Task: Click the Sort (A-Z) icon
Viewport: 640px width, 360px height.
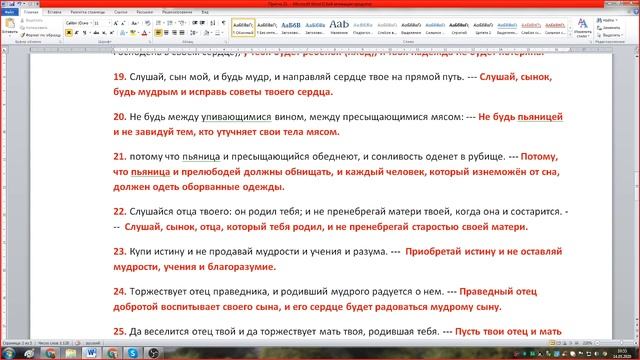Action: pyautogui.click(x=213, y=23)
